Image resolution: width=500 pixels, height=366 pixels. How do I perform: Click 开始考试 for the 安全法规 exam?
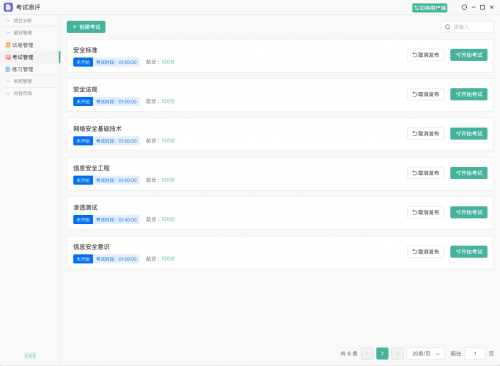469,94
